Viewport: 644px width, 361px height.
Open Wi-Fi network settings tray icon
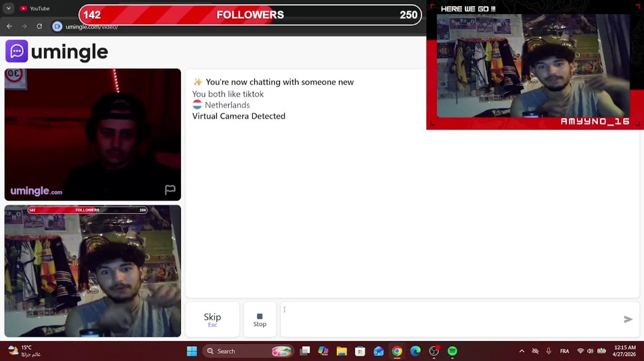coord(580,351)
